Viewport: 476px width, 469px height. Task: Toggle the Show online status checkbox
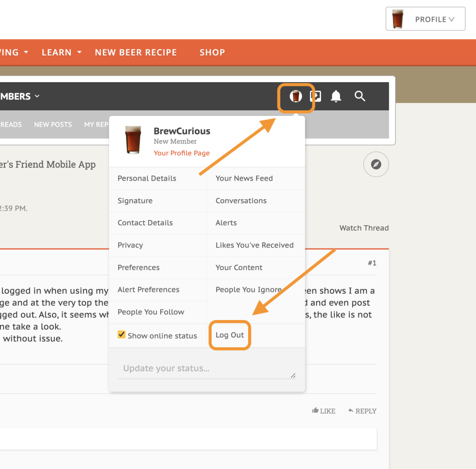pyautogui.click(x=122, y=335)
